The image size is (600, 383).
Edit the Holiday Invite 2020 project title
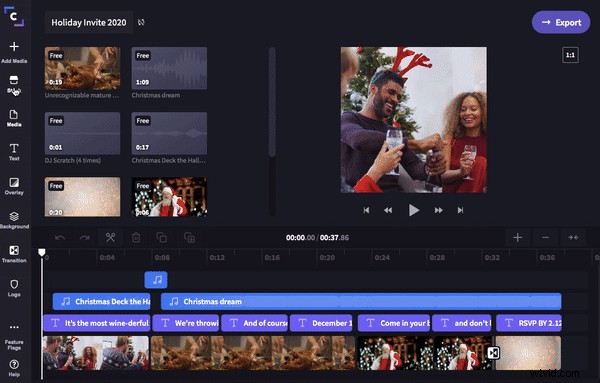pyautogui.click(x=89, y=23)
